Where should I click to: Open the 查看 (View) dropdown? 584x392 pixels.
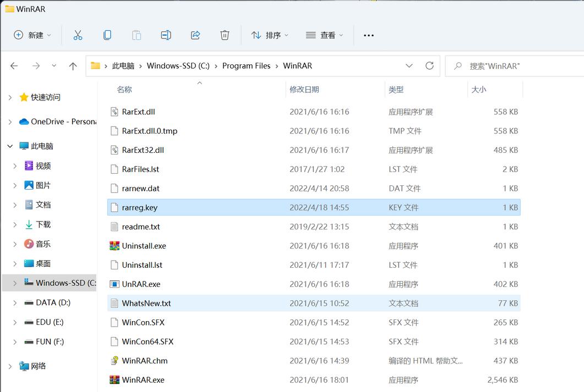point(325,35)
